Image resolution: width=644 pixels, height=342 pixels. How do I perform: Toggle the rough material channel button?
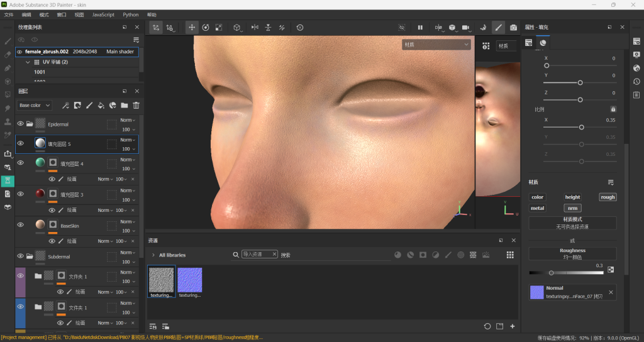pyautogui.click(x=608, y=197)
